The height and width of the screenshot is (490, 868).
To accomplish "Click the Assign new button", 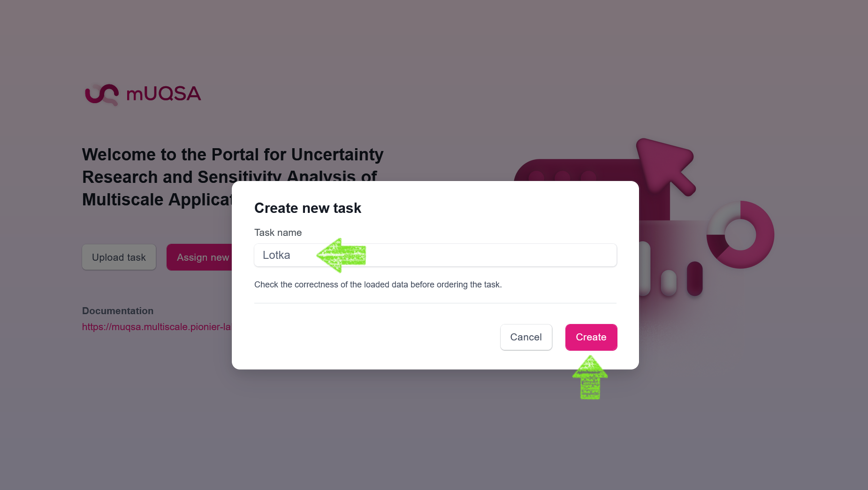I will click(199, 257).
